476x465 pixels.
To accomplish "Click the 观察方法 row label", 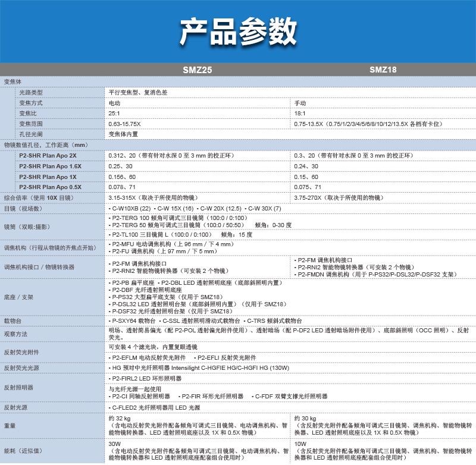I will tap(16, 334).
